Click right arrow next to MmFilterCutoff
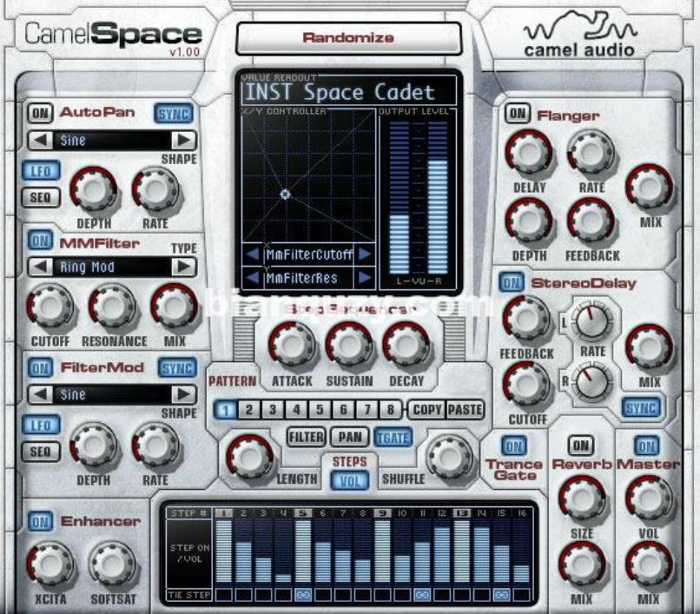700x614 pixels. [x=366, y=254]
